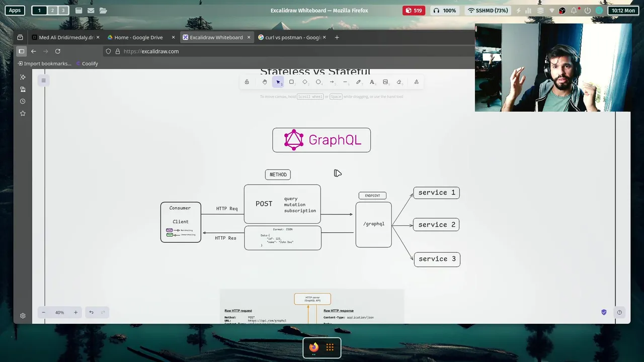Select the POST text in diagram

tap(264, 204)
